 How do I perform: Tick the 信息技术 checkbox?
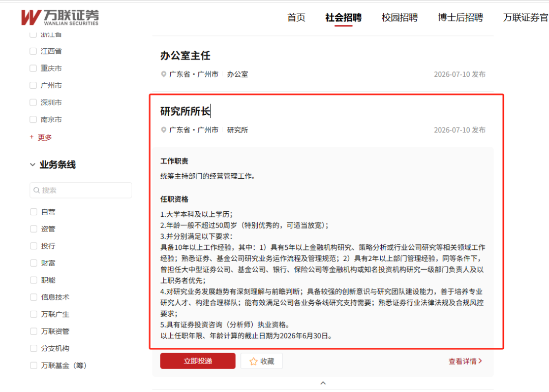[x=34, y=297]
